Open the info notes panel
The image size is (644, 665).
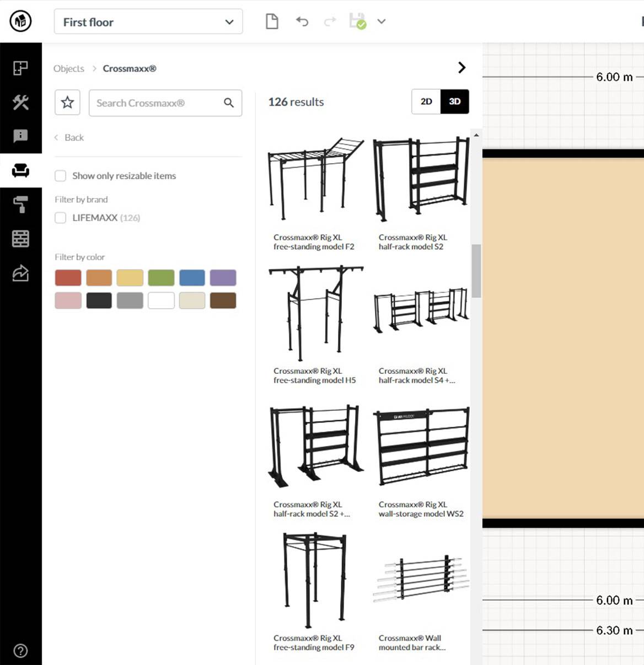pos(20,136)
